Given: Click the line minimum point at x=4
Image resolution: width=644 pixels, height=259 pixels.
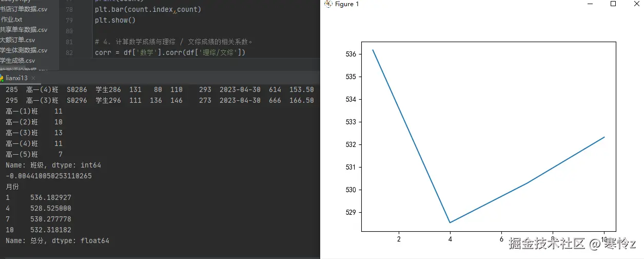Looking at the screenshot, I should pos(450,223).
